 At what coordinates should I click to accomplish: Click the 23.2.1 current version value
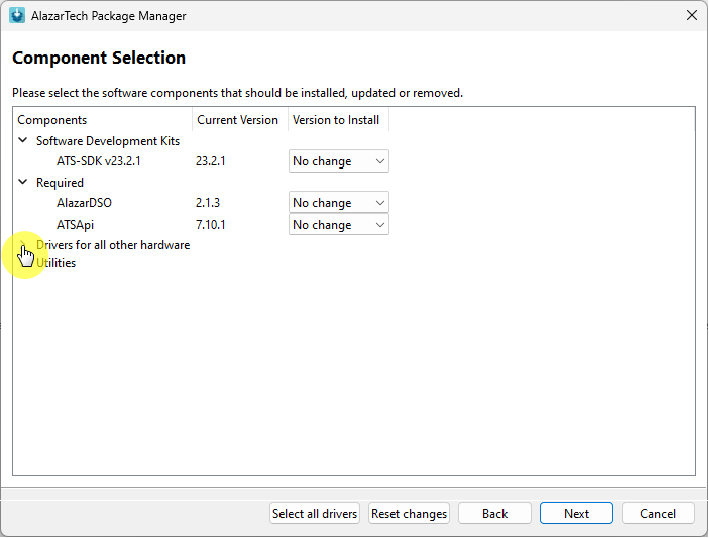pos(211,161)
